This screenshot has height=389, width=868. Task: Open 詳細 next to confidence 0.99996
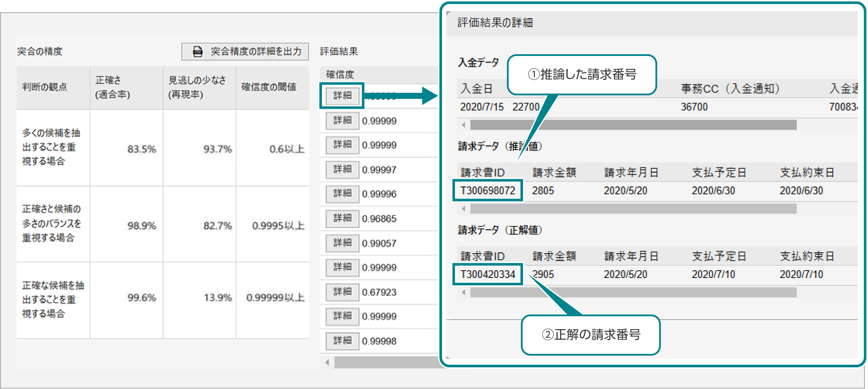[x=342, y=194]
